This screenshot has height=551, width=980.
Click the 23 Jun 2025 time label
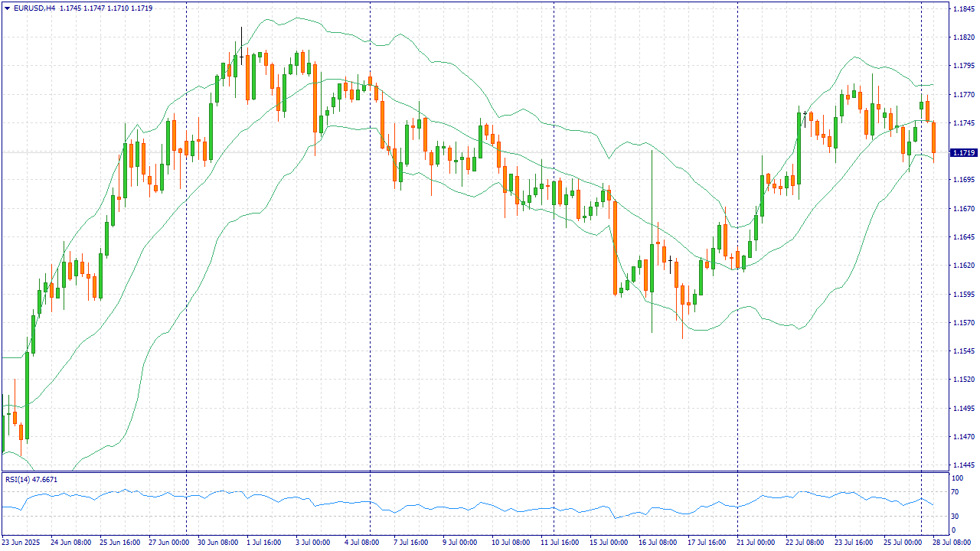pyautogui.click(x=22, y=542)
